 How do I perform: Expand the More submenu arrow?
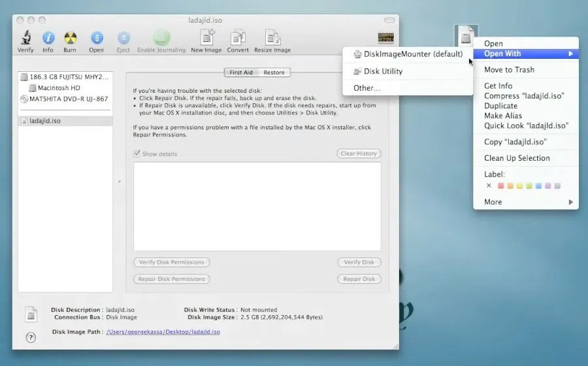[571, 202]
